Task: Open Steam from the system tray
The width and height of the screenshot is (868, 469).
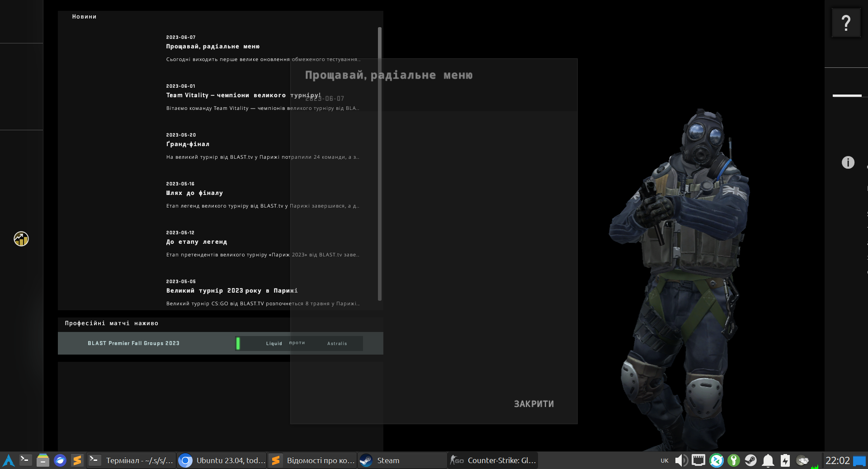Action: pyautogui.click(x=750, y=460)
